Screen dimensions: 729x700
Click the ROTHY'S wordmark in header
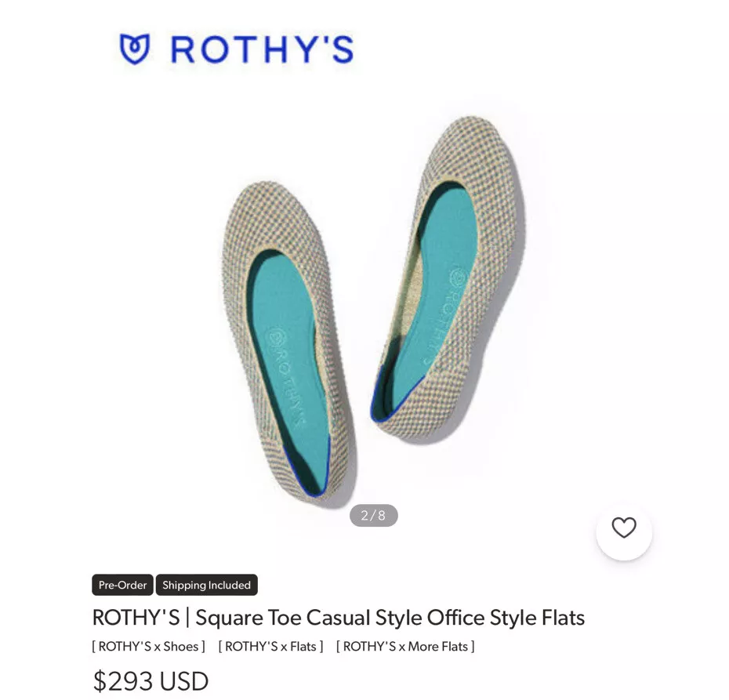263,49
